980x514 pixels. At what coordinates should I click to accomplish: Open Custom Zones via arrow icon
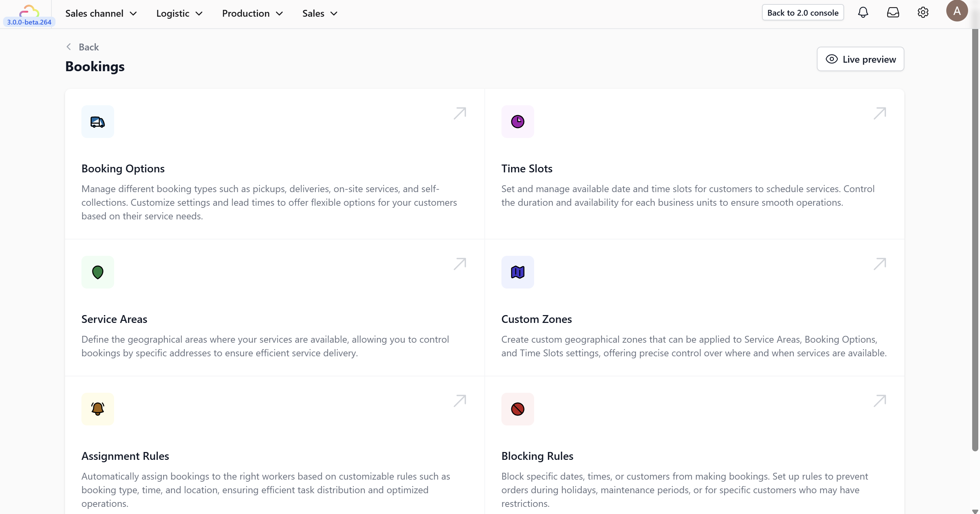coord(880,264)
